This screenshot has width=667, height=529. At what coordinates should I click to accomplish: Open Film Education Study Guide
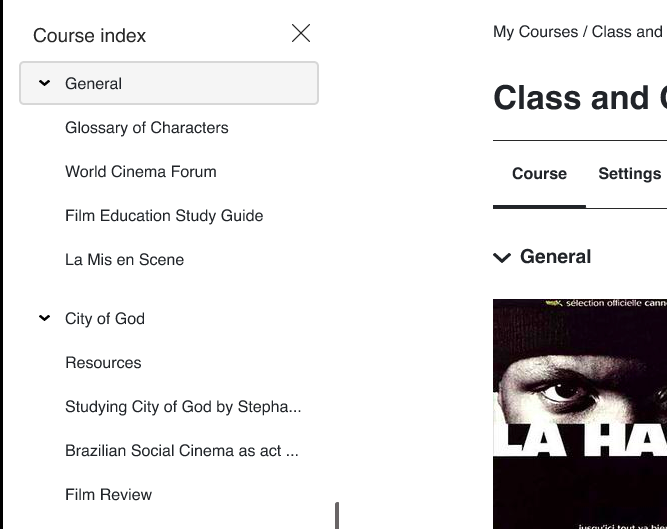[164, 216]
